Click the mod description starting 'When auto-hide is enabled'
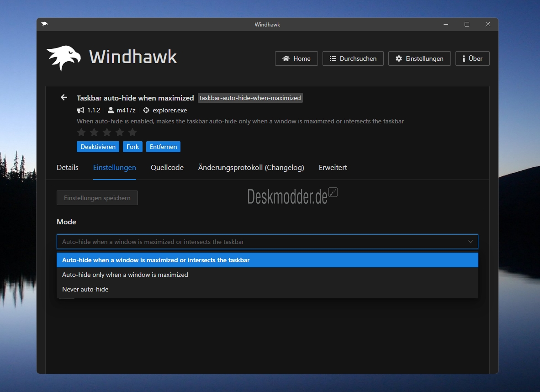540x392 pixels. (240, 121)
